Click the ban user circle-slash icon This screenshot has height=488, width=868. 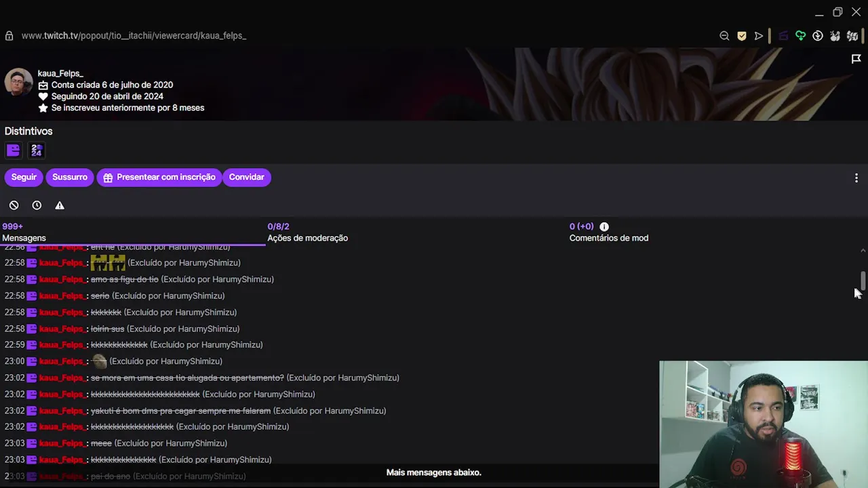point(14,205)
